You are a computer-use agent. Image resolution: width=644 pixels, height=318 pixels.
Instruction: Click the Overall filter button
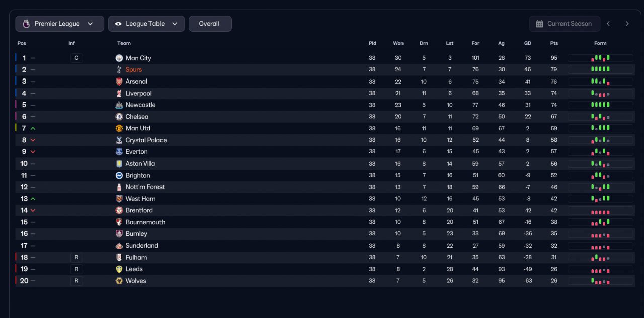210,24
